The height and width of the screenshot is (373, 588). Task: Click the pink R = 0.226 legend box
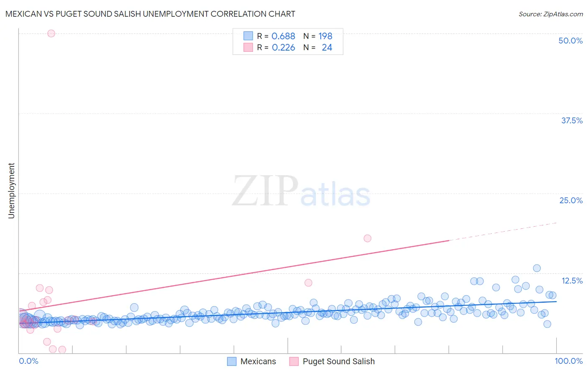(x=248, y=47)
